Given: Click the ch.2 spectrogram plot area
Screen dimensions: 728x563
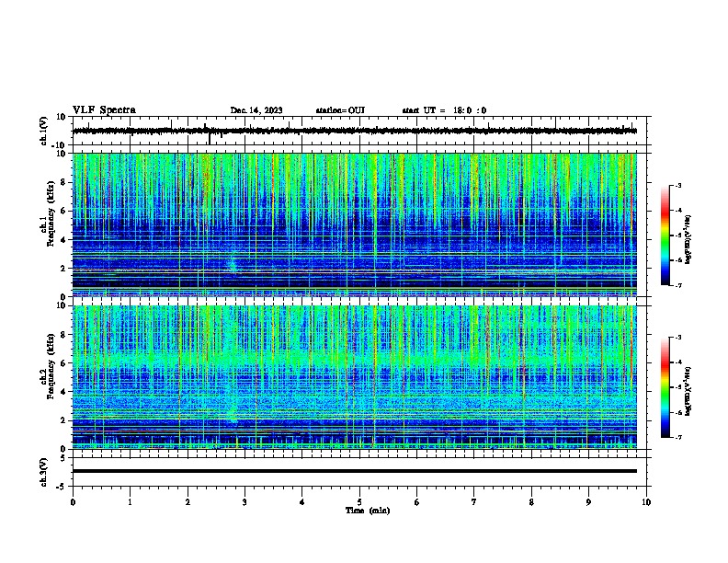Looking at the screenshot, I should coord(355,377).
